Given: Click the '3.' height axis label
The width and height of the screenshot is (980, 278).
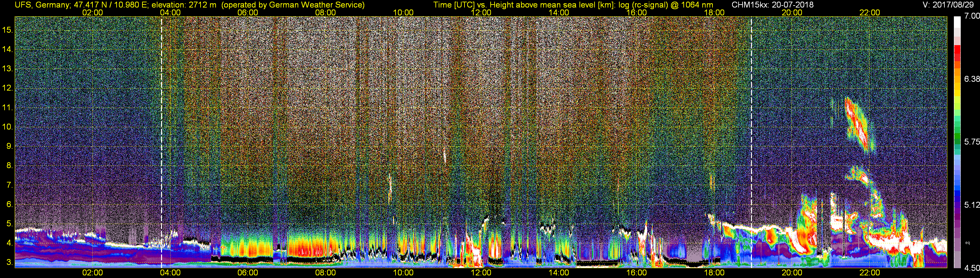Looking at the screenshot, I should [9, 262].
